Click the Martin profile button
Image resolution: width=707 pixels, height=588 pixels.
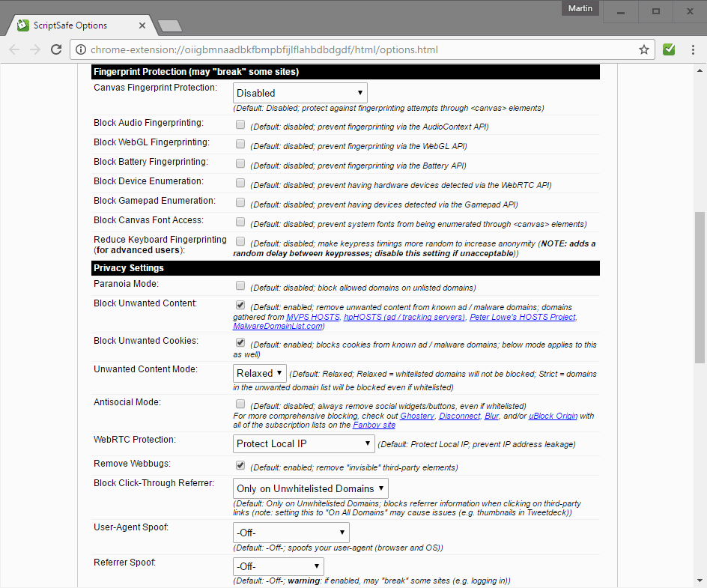580,9
